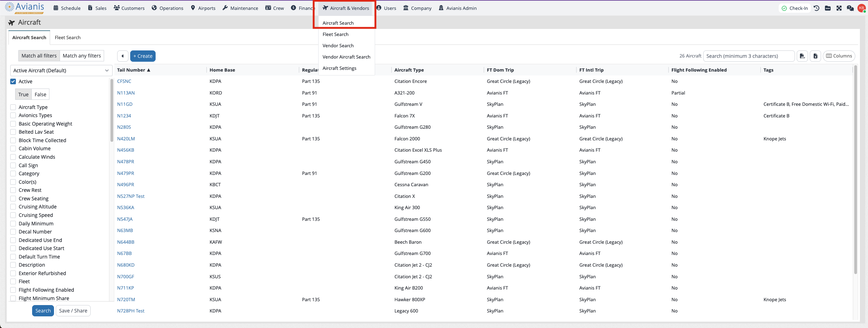Open the Crew menu
Viewport: 868px width, 328px height.
click(x=275, y=8)
